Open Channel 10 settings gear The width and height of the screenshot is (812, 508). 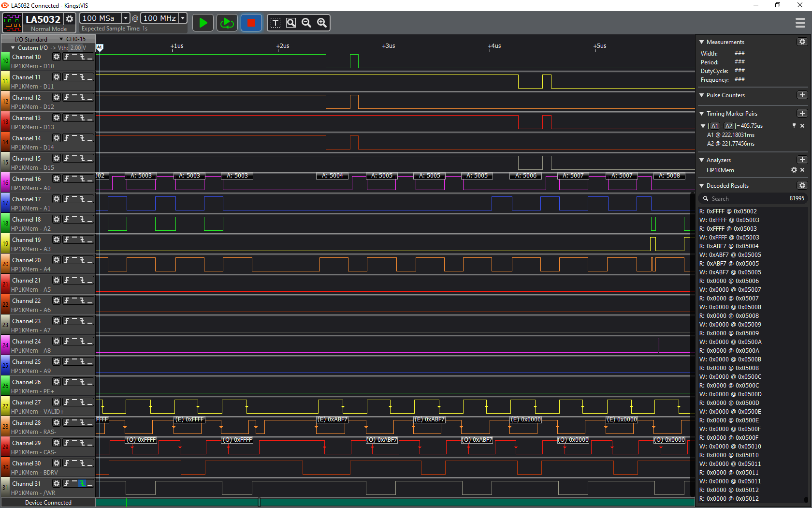57,57
